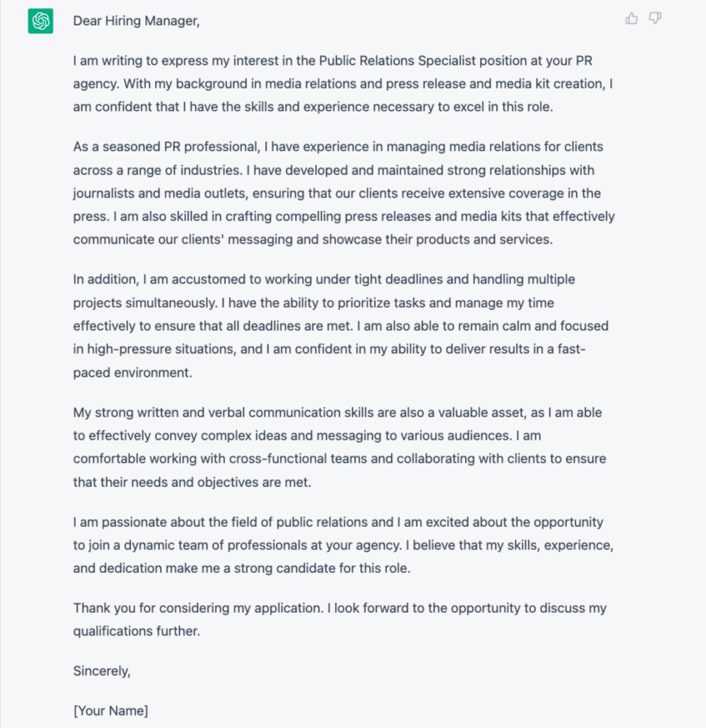Click the text "paced environment."
The width and height of the screenshot is (706, 728).
pos(132,373)
